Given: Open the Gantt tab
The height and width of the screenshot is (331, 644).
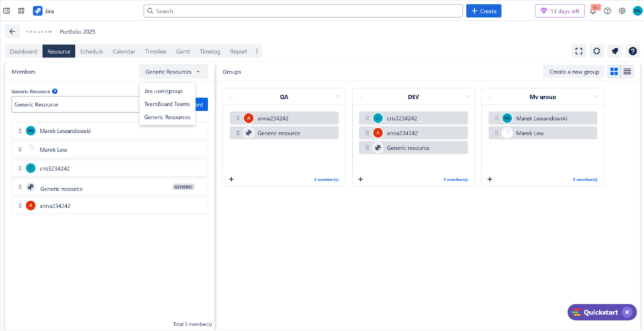Looking at the screenshot, I should point(183,52).
